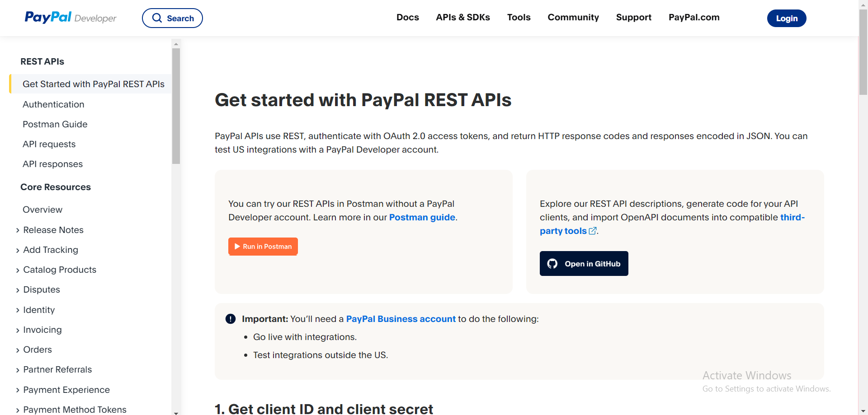Click the external link icon after party tools

point(593,231)
